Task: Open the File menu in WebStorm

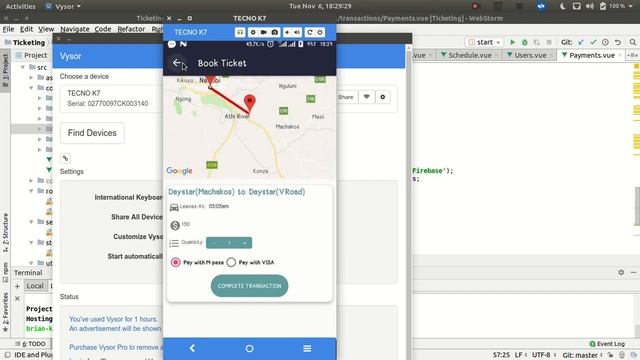Action: (x=8, y=29)
